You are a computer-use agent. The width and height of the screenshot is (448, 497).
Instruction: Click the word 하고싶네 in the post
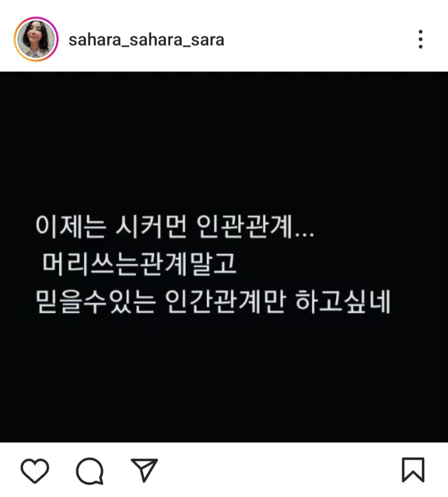pos(343,301)
